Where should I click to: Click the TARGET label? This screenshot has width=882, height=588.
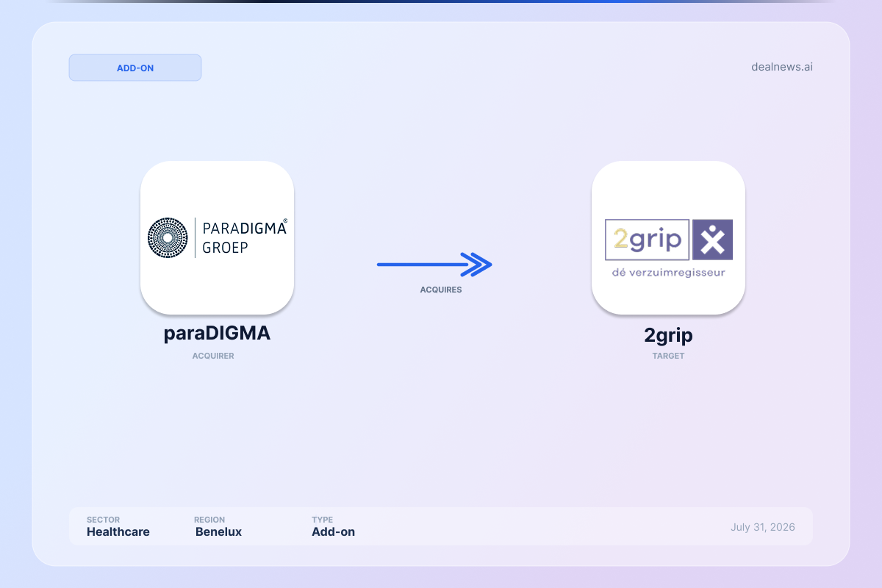668,356
